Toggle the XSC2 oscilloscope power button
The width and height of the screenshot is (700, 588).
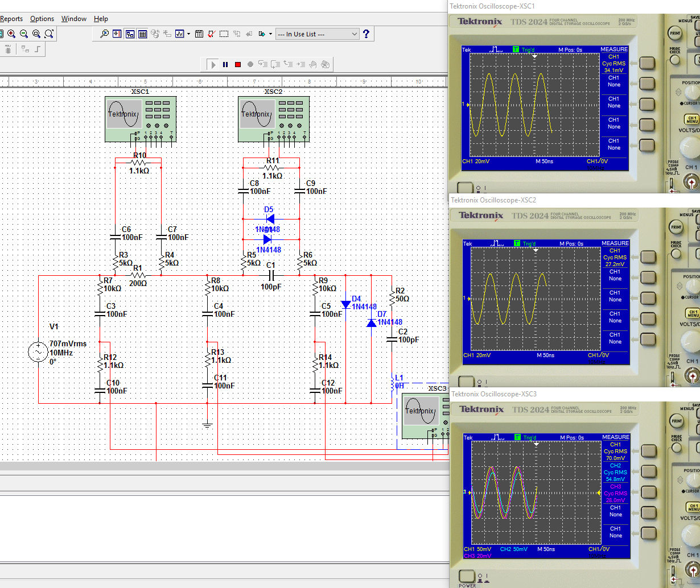(x=466, y=382)
